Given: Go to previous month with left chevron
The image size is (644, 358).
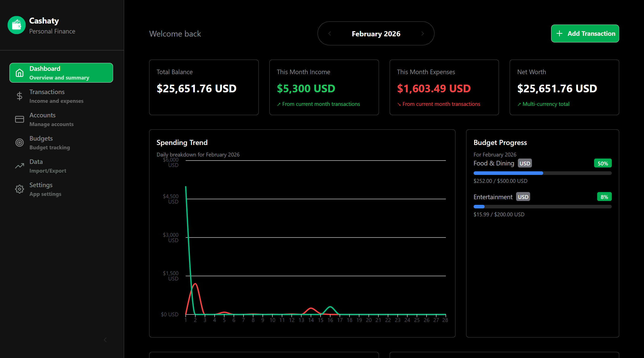Looking at the screenshot, I should [x=330, y=33].
